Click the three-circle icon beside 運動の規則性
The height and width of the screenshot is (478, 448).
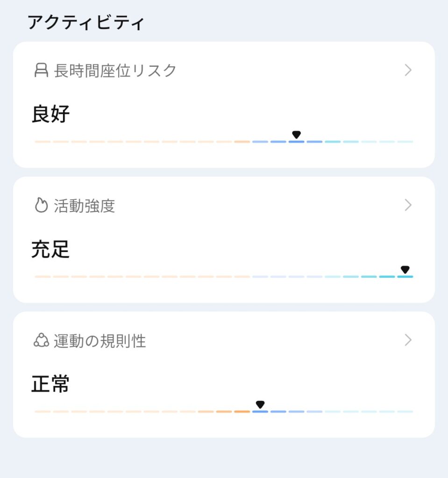(41, 341)
